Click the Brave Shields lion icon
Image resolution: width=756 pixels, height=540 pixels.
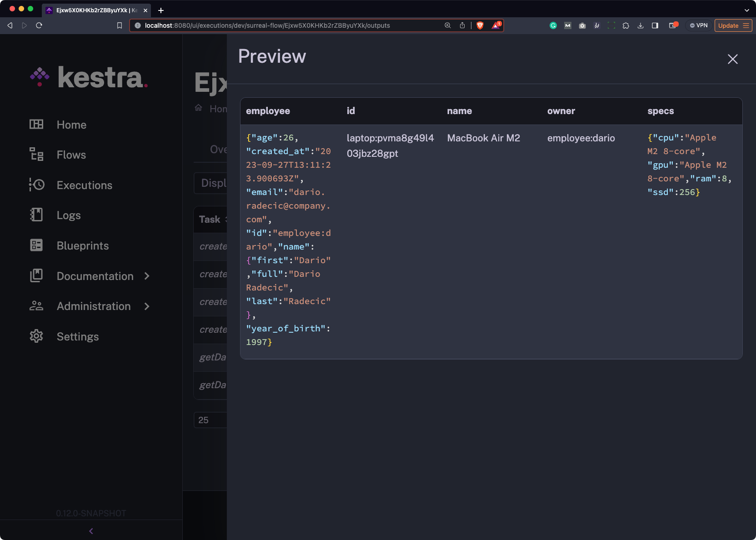(x=480, y=25)
